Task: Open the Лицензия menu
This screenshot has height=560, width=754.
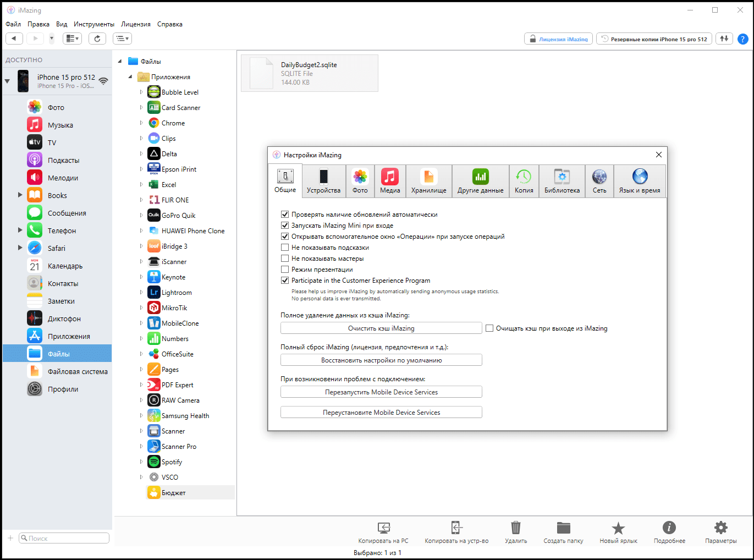Action: [x=136, y=24]
